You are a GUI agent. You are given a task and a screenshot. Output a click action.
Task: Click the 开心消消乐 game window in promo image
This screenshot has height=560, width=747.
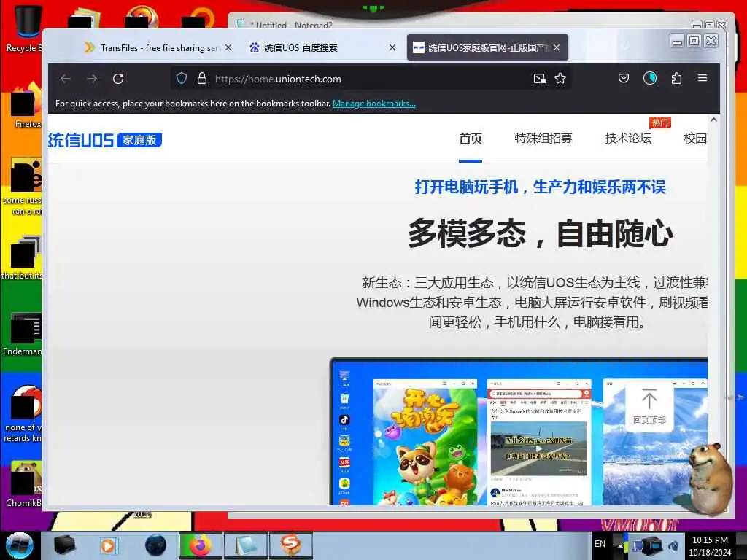425,442
